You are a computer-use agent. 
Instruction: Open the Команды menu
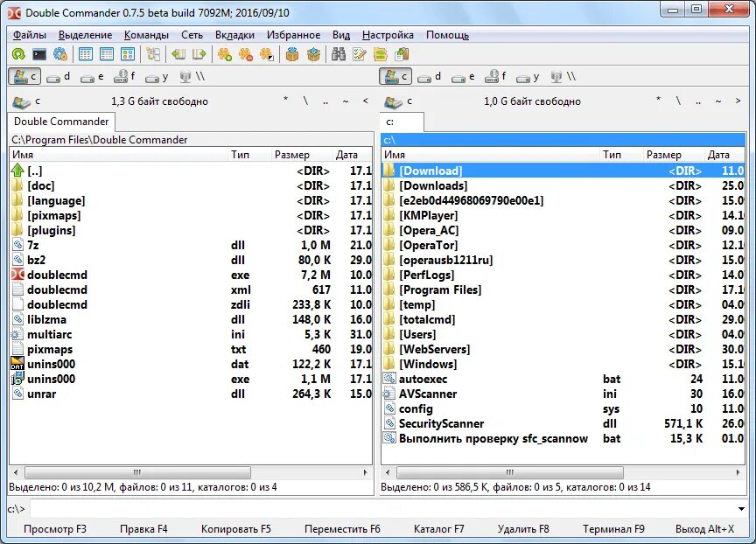click(x=146, y=35)
